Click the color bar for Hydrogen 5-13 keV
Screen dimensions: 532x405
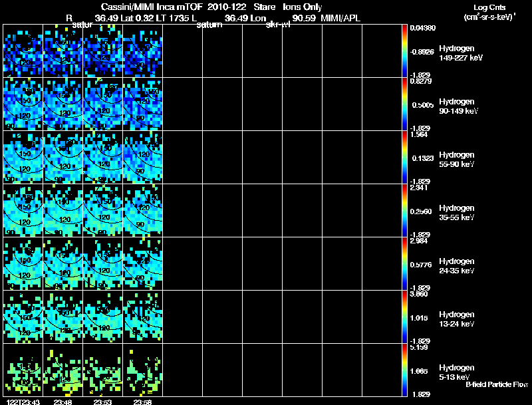tap(405, 370)
